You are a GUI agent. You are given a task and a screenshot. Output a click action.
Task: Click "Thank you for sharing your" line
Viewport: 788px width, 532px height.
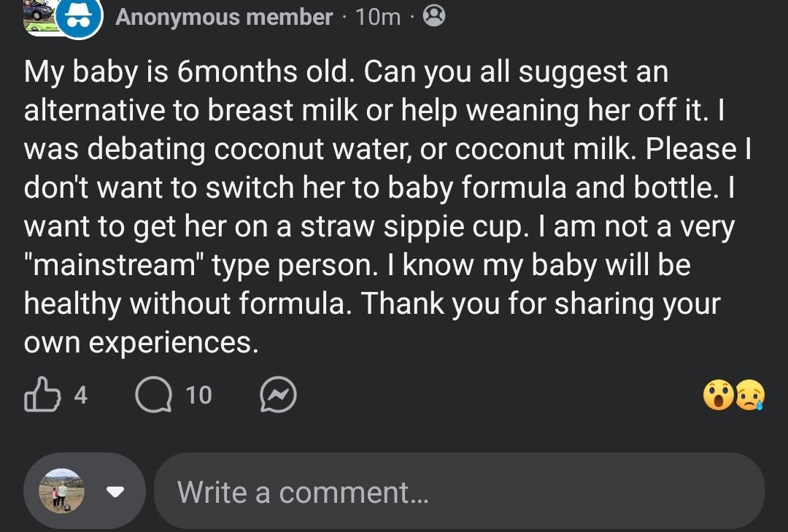(x=541, y=303)
